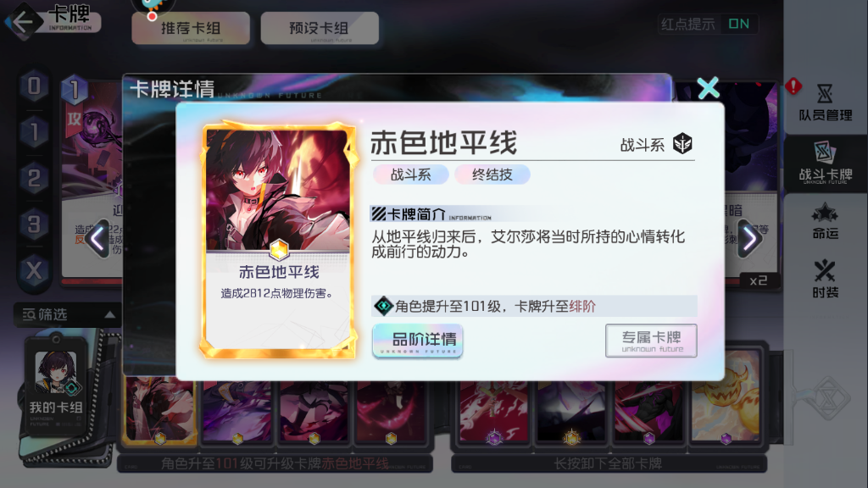
Task: Switch to 预设卡组 tab
Action: (320, 28)
